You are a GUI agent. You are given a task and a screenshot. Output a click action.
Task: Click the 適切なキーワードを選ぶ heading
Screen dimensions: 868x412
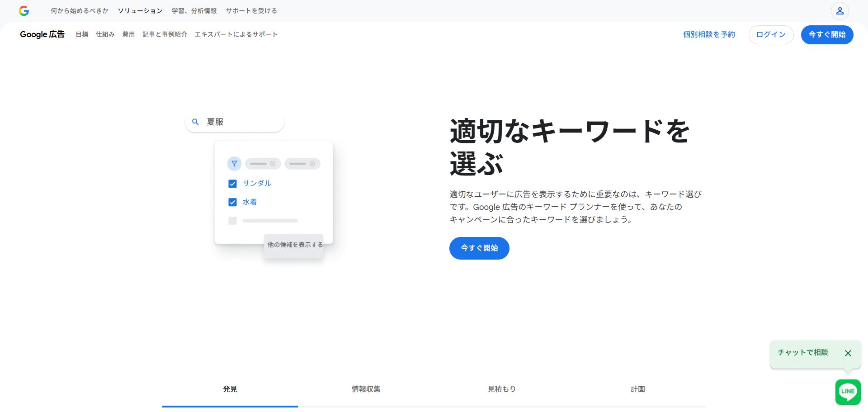pyautogui.click(x=570, y=147)
